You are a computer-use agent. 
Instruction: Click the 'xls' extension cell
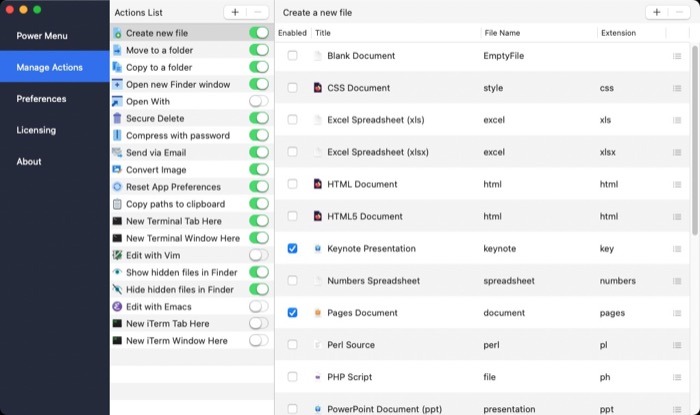pyautogui.click(x=605, y=120)
